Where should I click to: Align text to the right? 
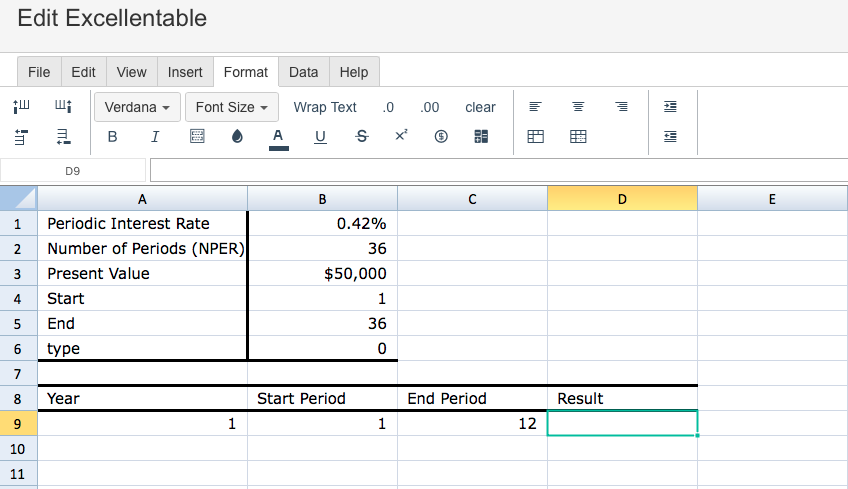pos(621,107)
